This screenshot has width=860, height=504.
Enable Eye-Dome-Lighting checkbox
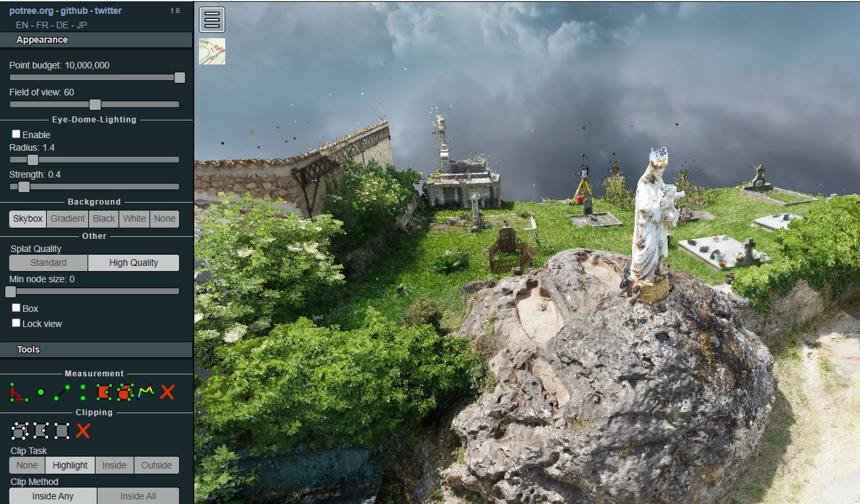point(16,134)
